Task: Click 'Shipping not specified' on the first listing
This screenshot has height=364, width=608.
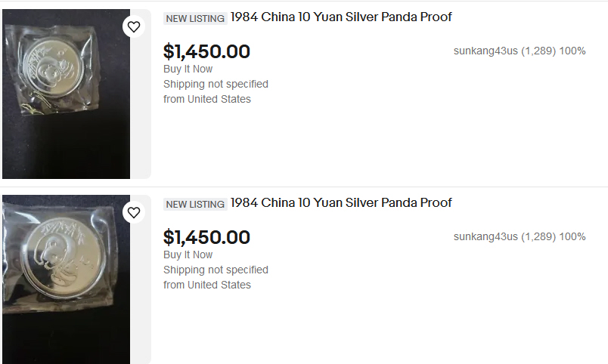Action: (216, 84)
